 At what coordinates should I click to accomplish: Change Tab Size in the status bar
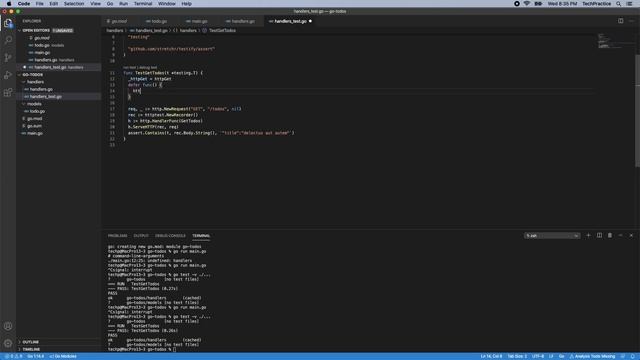(517, 356)
